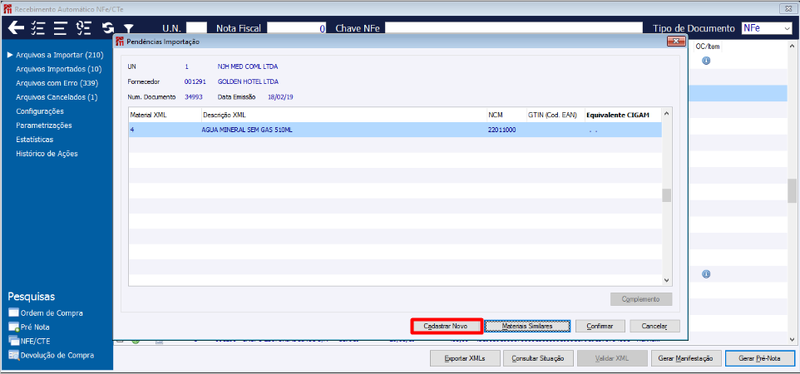800x374 pixels.
Task: Click the upper info icon under OC/Item
Action: point(706,61)
